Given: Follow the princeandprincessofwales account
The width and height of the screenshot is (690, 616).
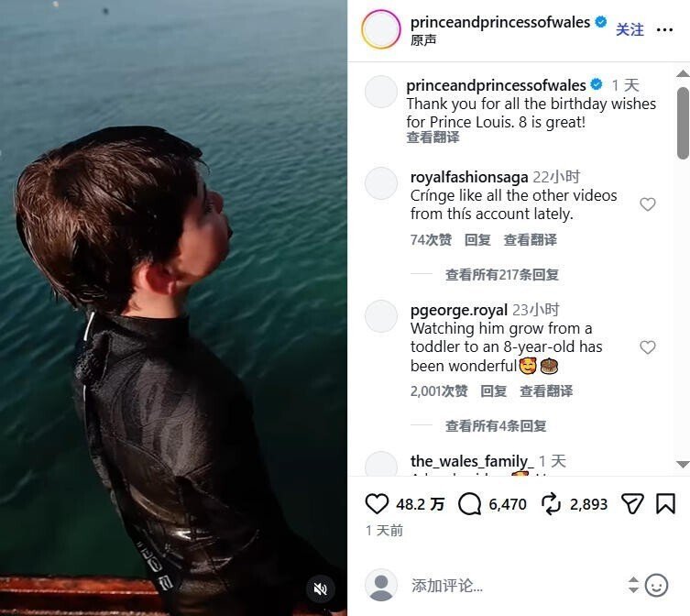Looking at the screenshot, I should pos(630,30).
